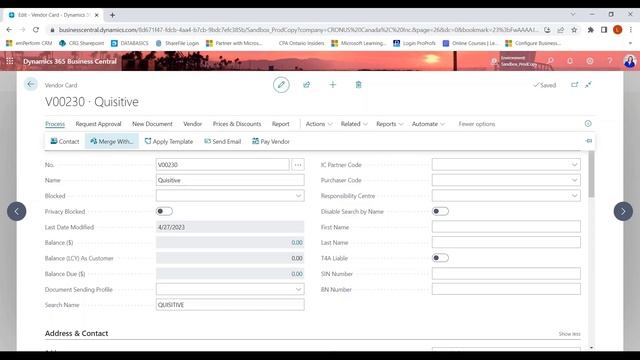
Task: Open the Blocked dropdown
Action: pos(298,196)
